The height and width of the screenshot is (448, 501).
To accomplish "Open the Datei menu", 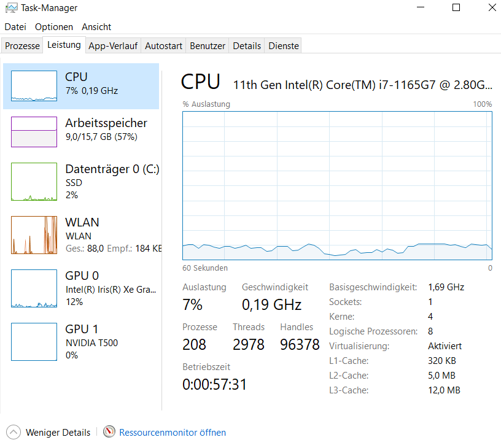I will 15,27.
